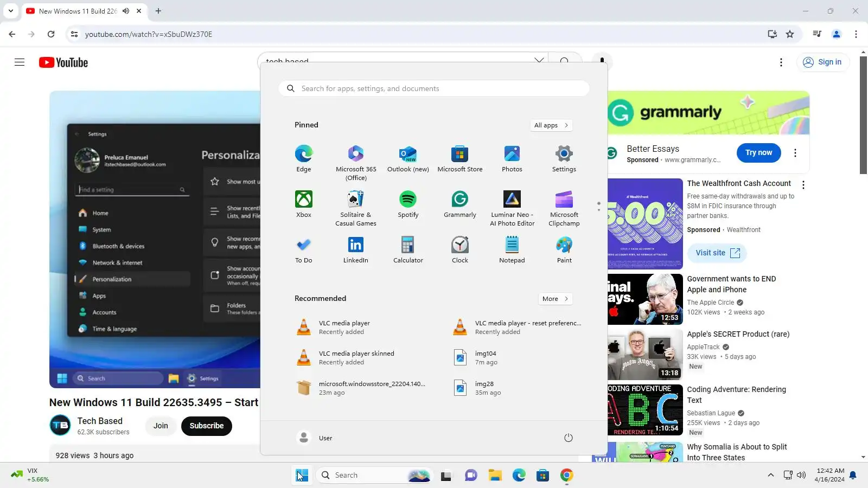
Task: Expand the All apps list
Action: [x=551, y=125]
